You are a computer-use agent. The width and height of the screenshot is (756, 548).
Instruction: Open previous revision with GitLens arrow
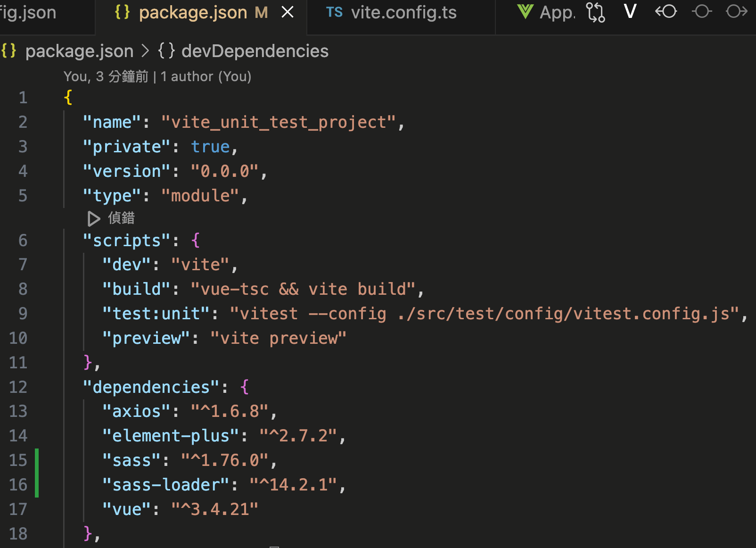point(666,11)
